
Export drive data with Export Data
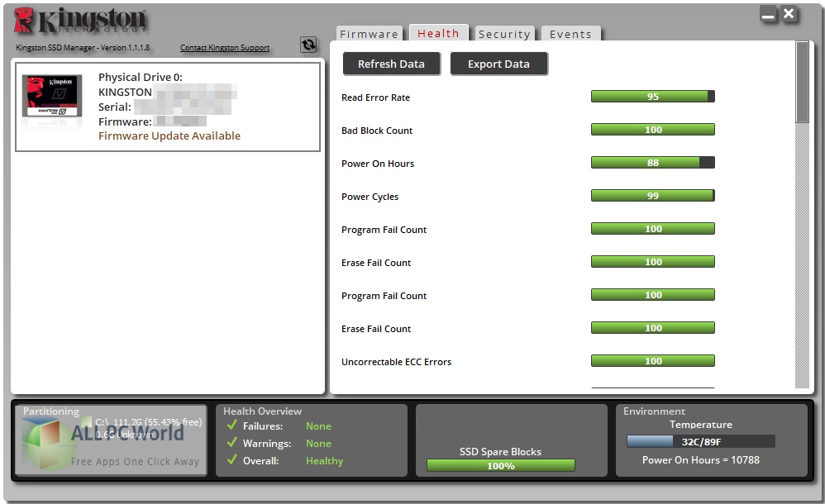coord(498,64)
